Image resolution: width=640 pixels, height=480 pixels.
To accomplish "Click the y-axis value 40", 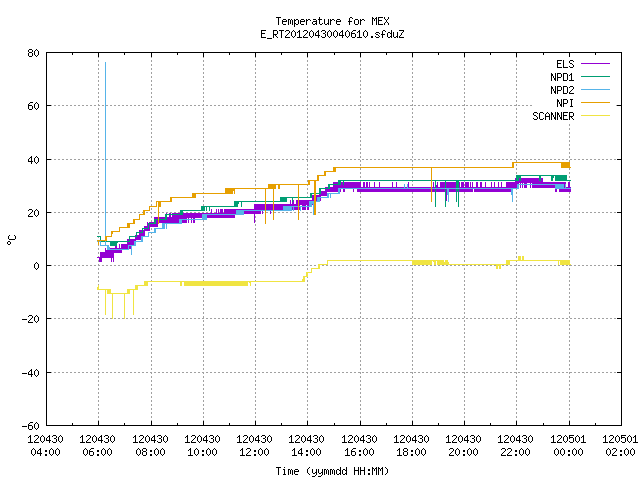I will coord(33,160).
